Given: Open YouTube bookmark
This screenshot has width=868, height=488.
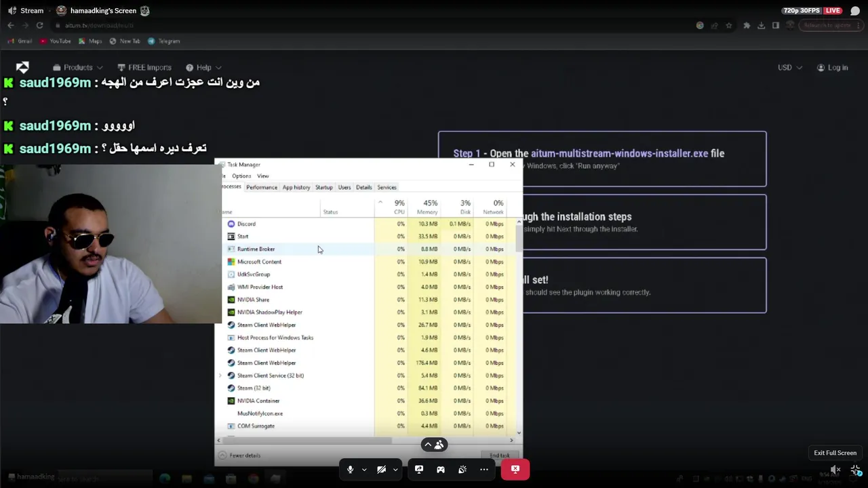Looking at the screenshot, I should point(56,41).
